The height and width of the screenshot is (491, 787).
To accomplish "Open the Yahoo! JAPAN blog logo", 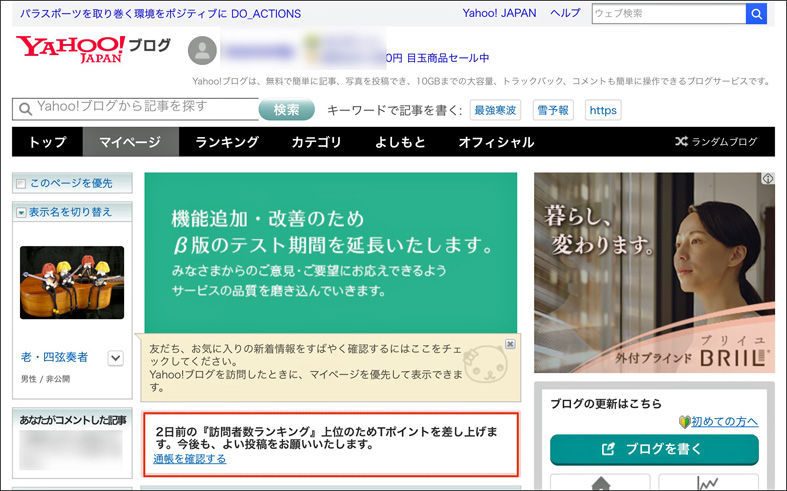I will 93,49.
